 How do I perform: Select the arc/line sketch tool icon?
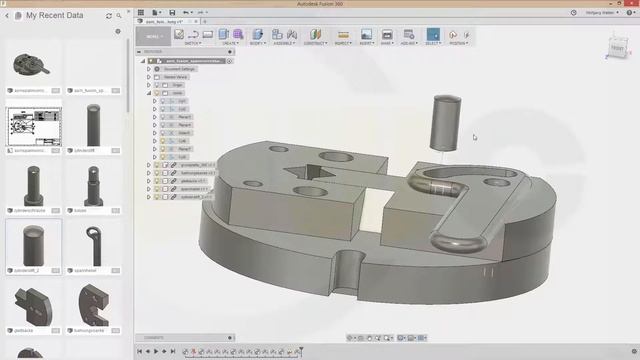coord(193,34)
